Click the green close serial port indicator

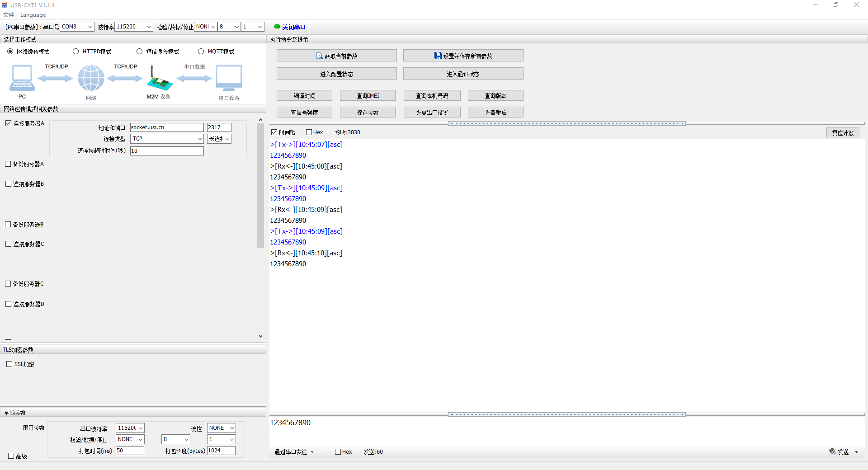coord(277,27)
